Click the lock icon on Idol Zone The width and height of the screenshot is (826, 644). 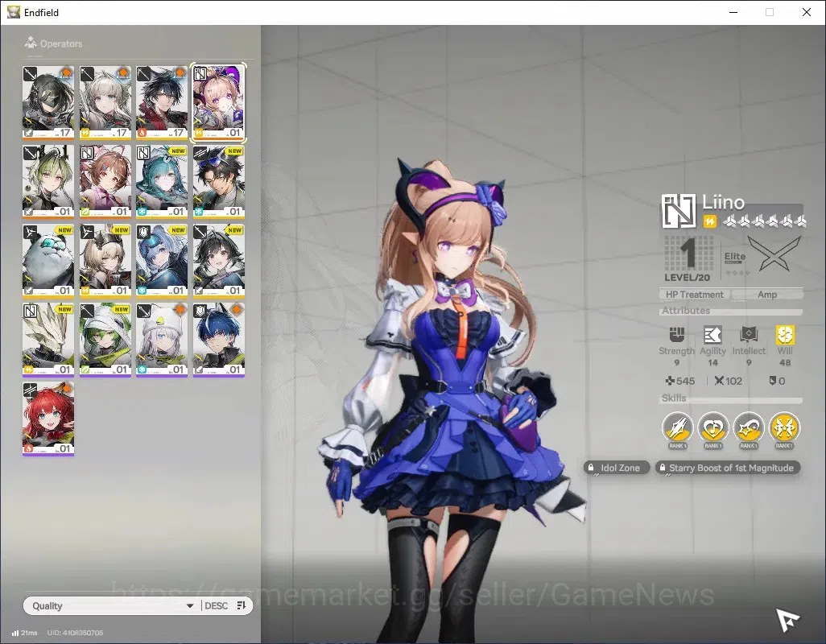[x=591, y=468]
